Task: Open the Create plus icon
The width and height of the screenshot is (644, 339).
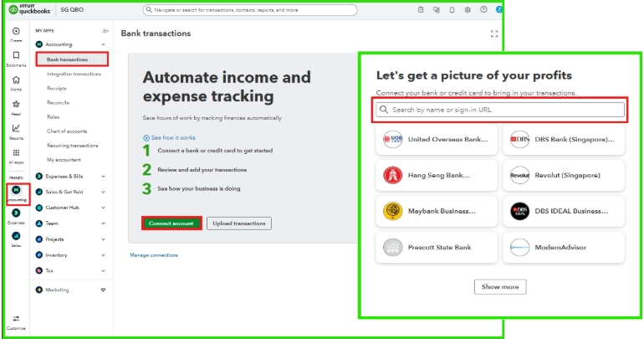Action: pyautogui.click(x=16, y=31)
